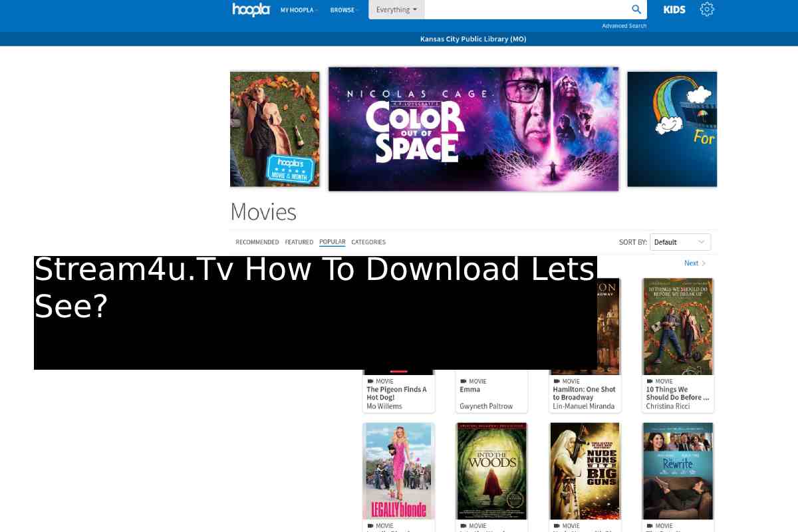Open the Emma movie title
This screenshot has height=532, width=798.
pos(468,390)
